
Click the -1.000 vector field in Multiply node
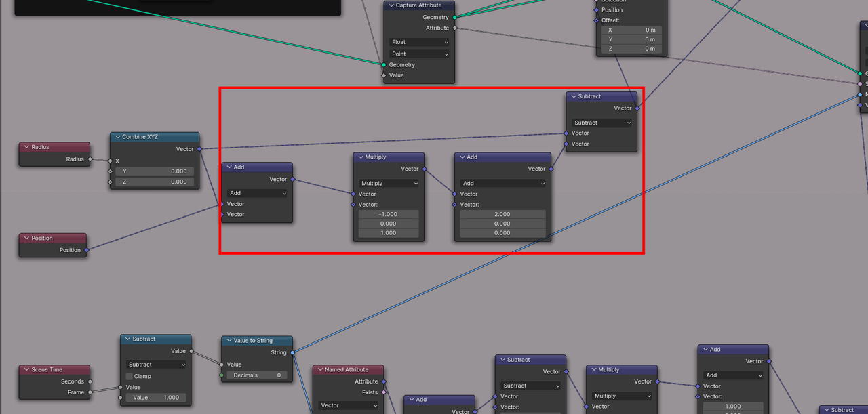click(x=389, y=214)
